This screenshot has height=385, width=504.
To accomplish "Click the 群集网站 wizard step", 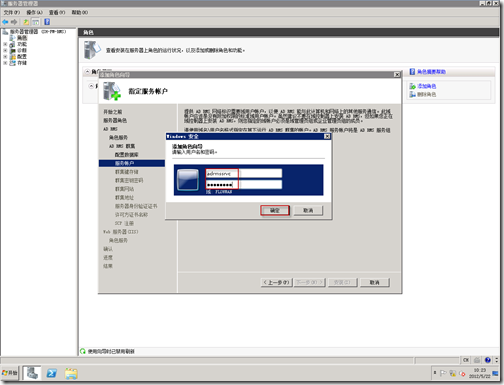I will click(x=124, y=189).
